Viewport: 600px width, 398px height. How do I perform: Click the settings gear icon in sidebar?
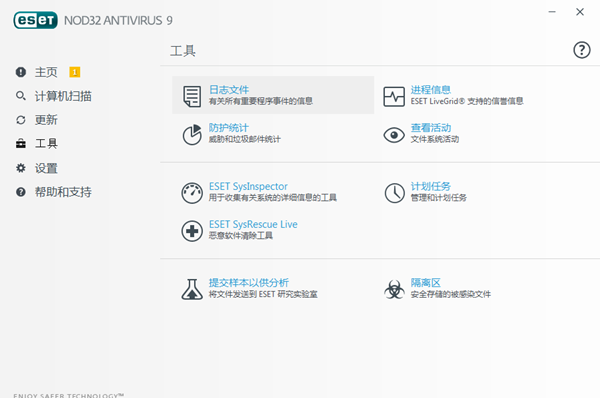pyautogui.click(x=21, y=168)
